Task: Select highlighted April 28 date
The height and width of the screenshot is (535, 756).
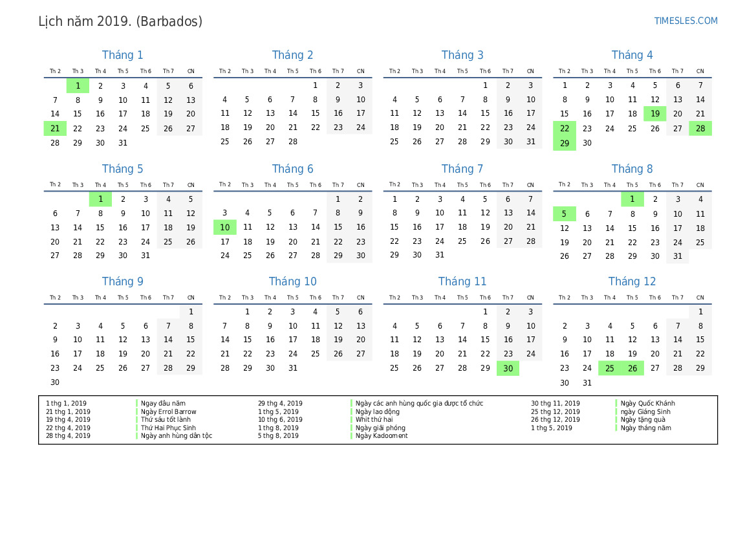Action: click(700, 128)
